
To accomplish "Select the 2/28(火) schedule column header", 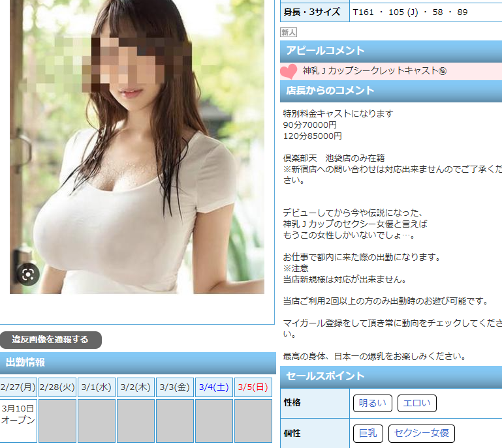I will tap(57, 387).
